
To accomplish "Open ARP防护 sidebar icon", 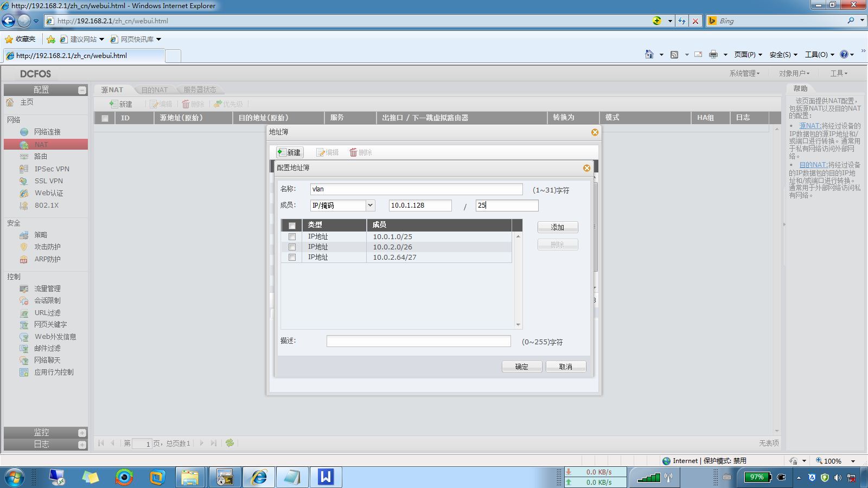I will (x=24, y=259).
